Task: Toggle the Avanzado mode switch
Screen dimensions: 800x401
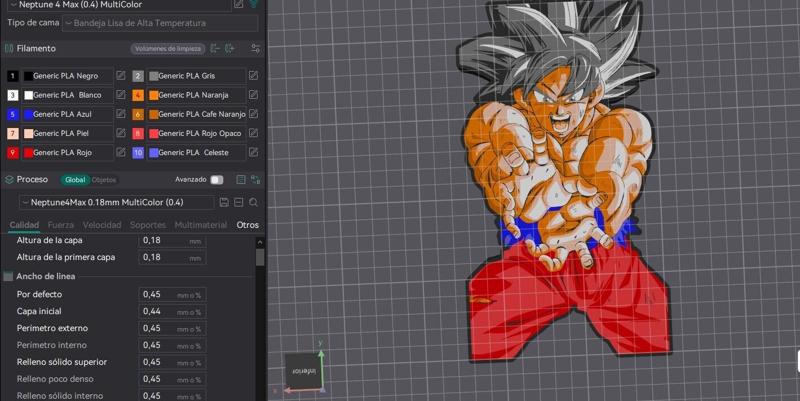Action: pos(216,180)
